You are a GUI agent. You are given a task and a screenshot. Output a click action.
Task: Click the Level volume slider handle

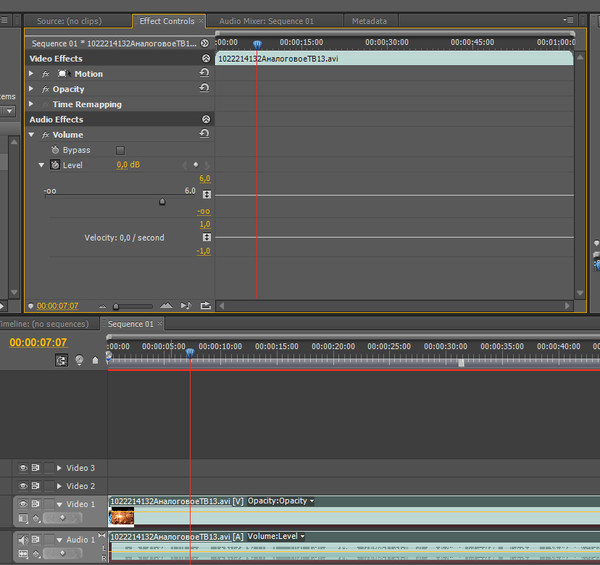pyautogui.click(x=162, y=201)
